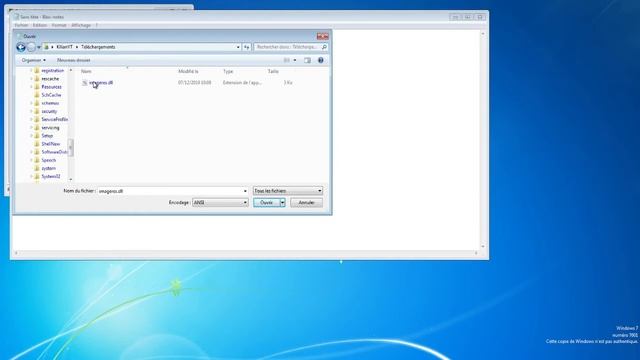640x360 pixels.
Task: Open the Organiser menu
Action: click(33, 60)
